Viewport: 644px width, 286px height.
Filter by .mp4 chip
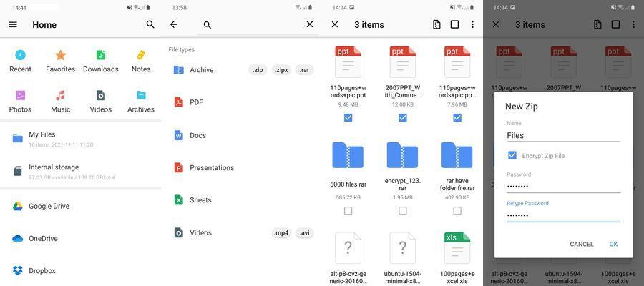pos(281,233)
